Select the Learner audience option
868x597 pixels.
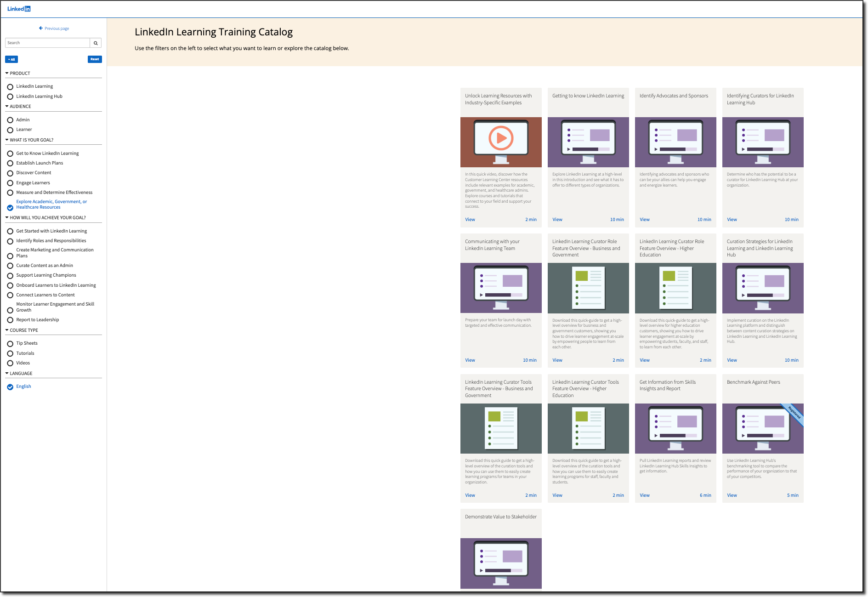click(x=10, y=130)
